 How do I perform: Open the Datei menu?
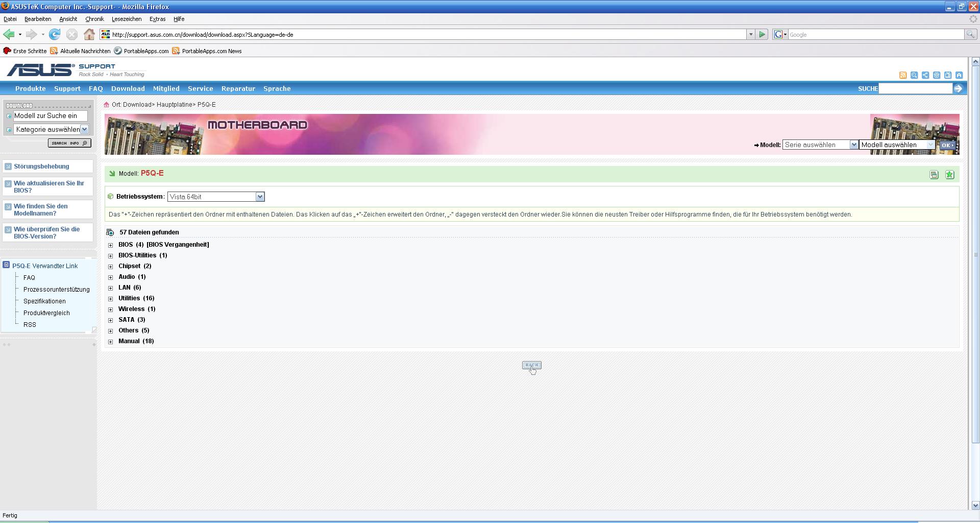pos(10,19)
